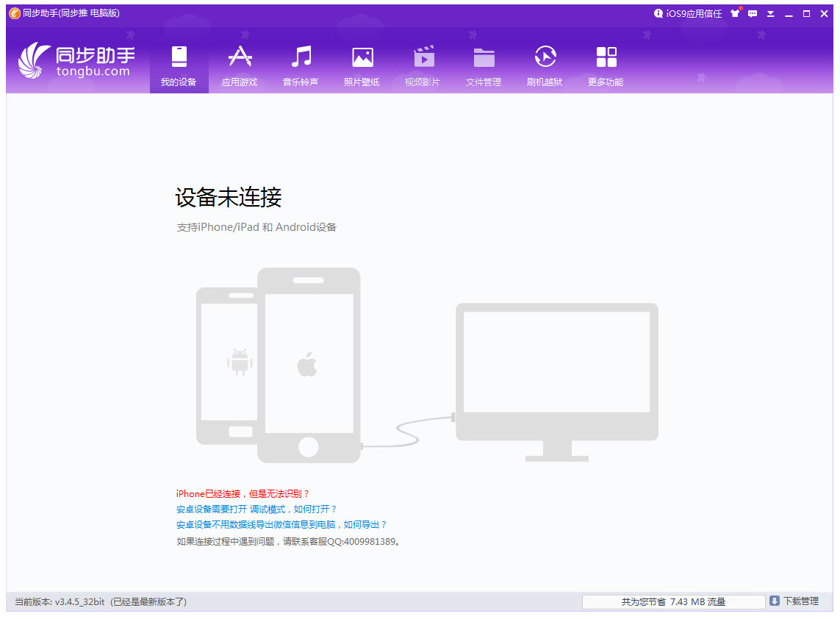Click the tongbu.com logo
Image resolution: width=840 pixels, height=619 pixels.
coord(76,60)
